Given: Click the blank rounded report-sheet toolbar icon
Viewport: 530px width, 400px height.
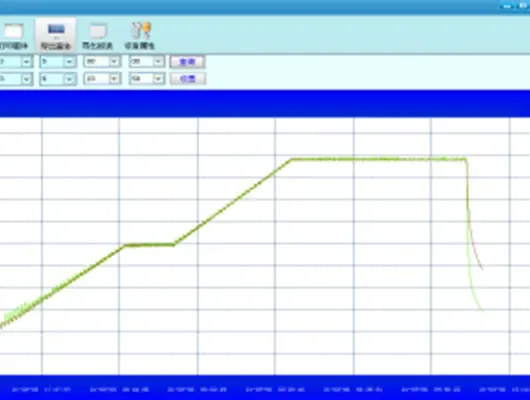Looking at the screenshot, I should [98, 31].
